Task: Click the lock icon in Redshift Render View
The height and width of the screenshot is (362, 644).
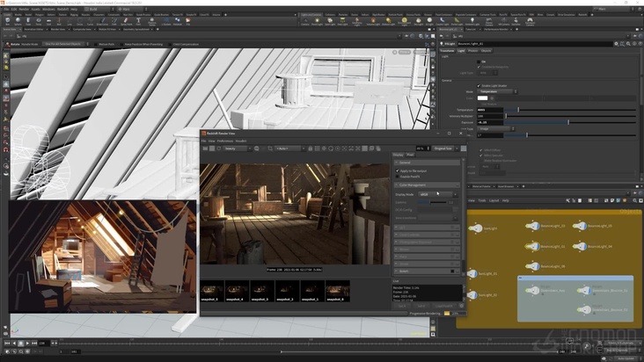Action: click(310, 148)
